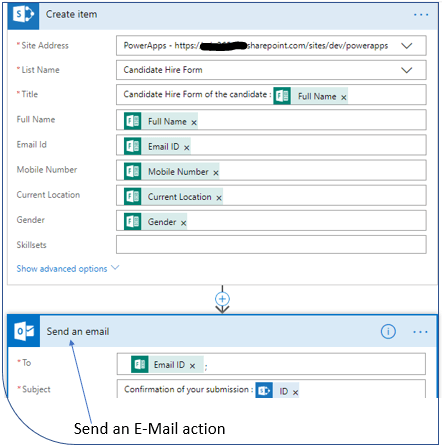Viewport: 442px width, 448px height.
Task: Click the Create item header title
Action: point(71,14)
